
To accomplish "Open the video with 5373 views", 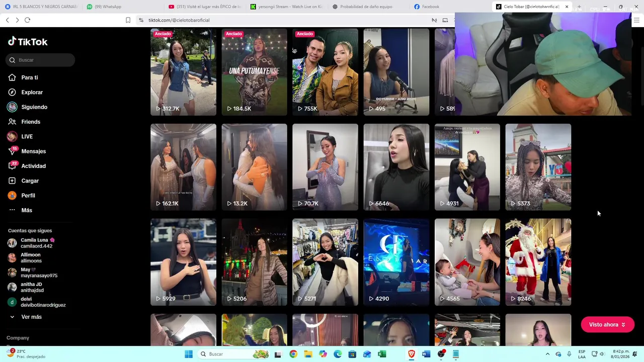I will pos(538,167).
